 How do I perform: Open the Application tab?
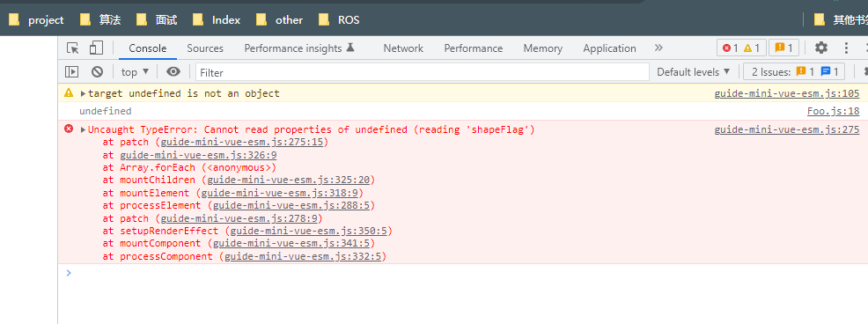tap(609, 48)
